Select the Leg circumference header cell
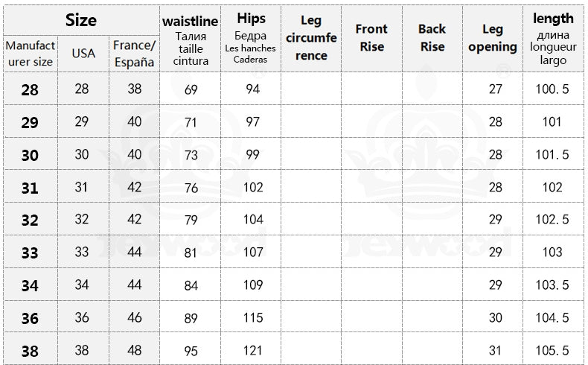Viewport: 588px width, 365px height. click(x=311, y=39)
